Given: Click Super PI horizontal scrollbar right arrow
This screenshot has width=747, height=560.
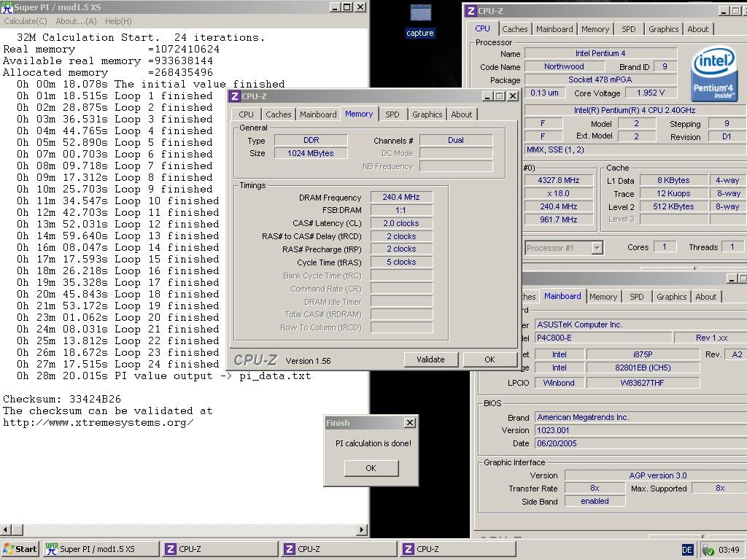Looking at the screenshot, I should tap(362, 529).
